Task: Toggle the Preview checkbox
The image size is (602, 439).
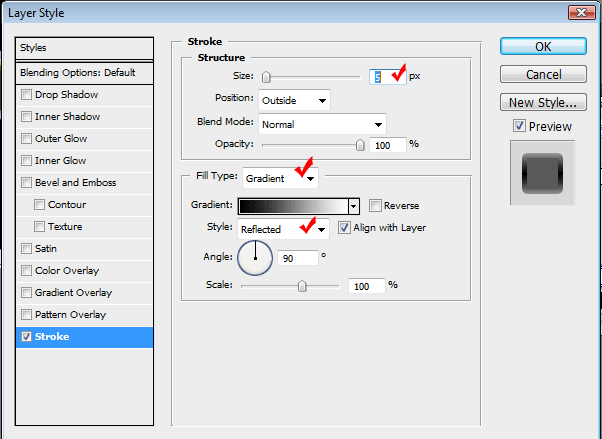Action: (519, 126)
